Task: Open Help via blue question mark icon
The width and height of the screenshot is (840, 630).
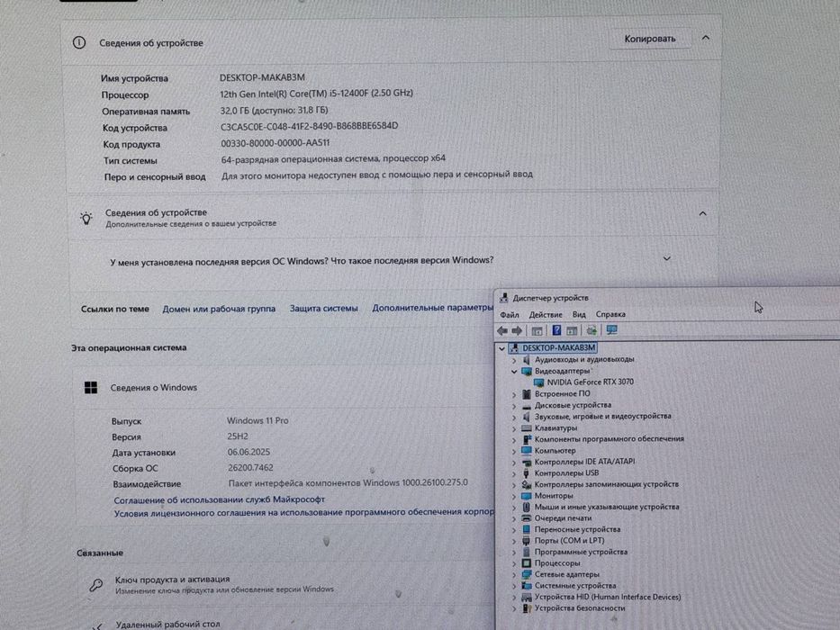Action: tap(556, 330)
